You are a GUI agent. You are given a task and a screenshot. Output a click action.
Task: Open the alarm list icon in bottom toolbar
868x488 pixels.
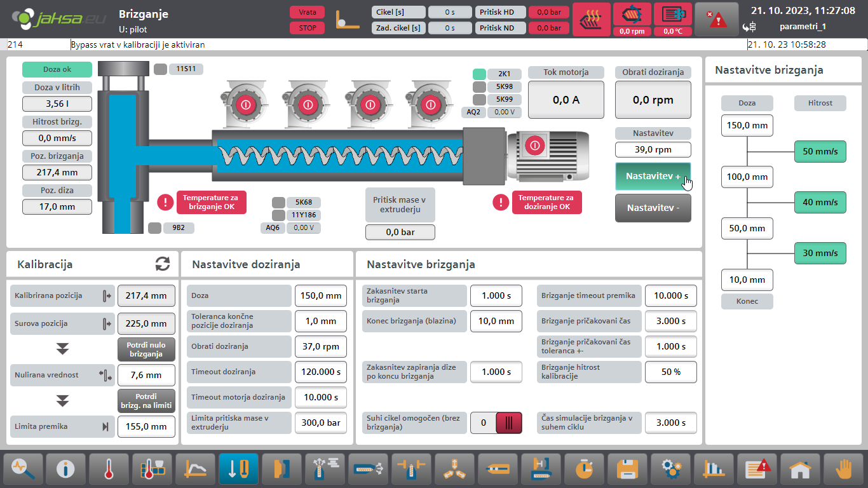click(x=757, y=470)
